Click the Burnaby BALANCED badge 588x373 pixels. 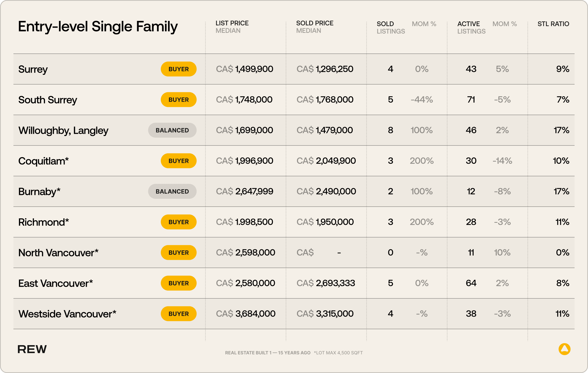click(x=172, y=191)
